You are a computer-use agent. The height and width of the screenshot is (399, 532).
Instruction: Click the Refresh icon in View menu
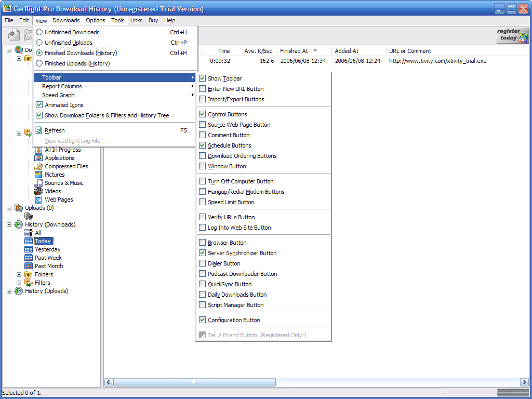[39, 130]
